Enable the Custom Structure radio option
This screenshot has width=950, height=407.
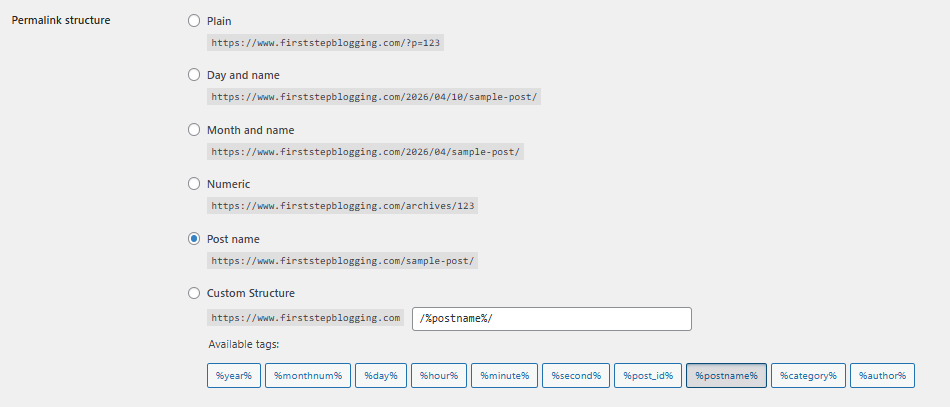[194, 293]
